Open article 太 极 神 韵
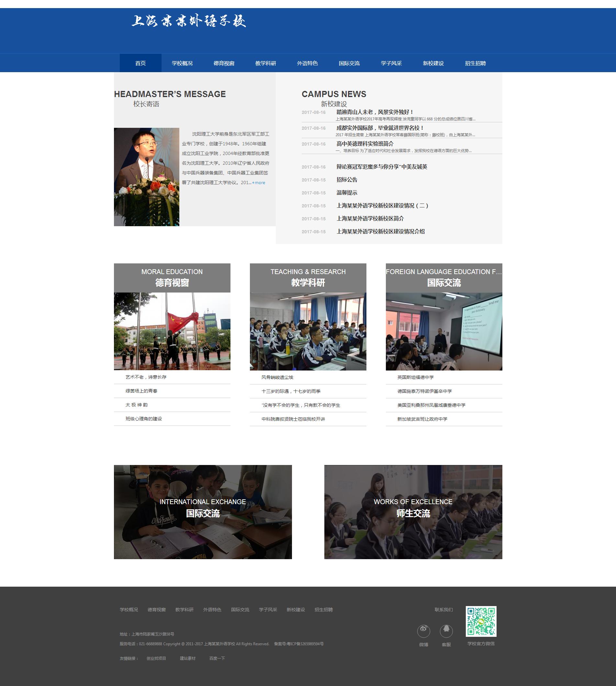This screenshot has width=616, height=686. point(136,405)
